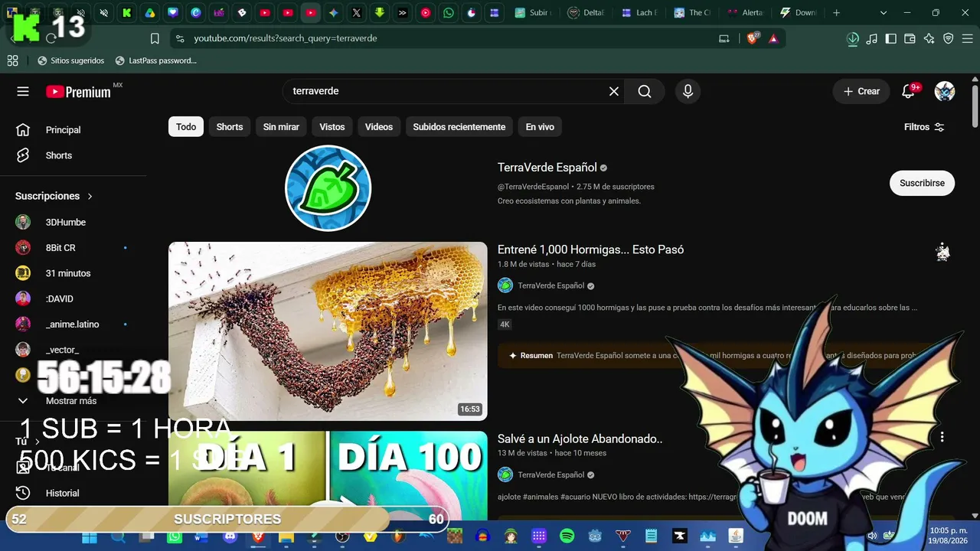
Task: Open the Subir browser tab
Action: pos(534,12)
